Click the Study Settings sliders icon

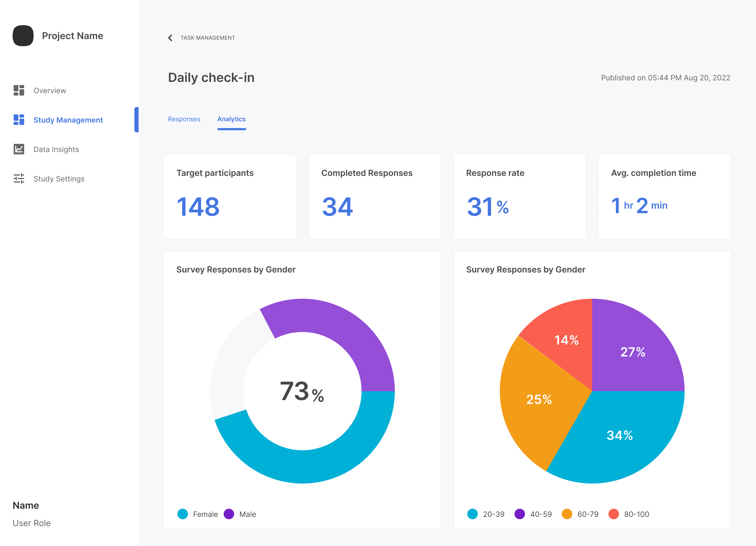19,179
